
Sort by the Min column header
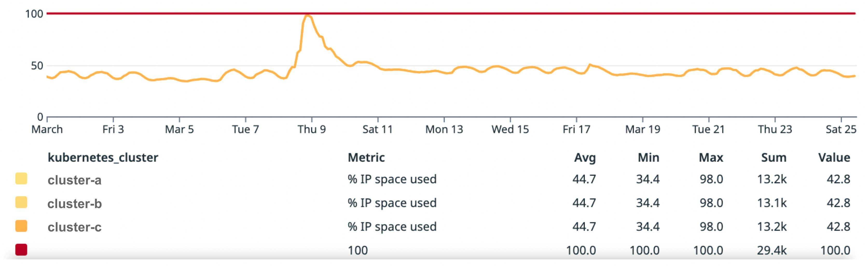pyautogui.click(x=648, y=158)
